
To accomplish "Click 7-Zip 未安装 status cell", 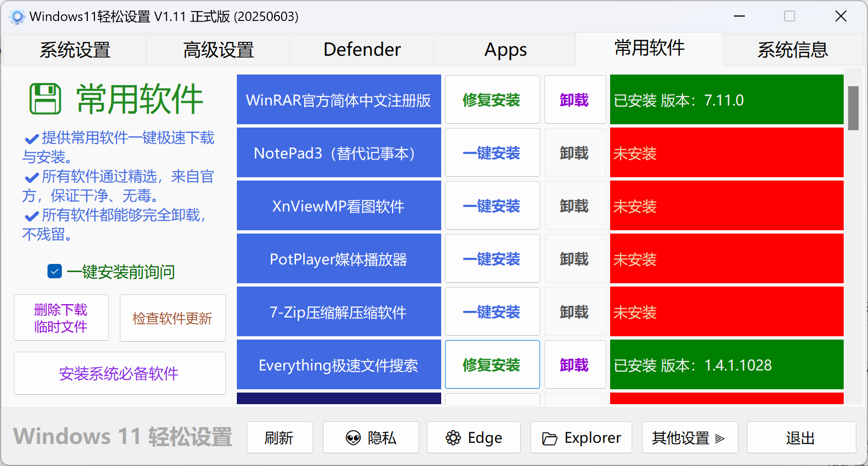I will [727, 311].
